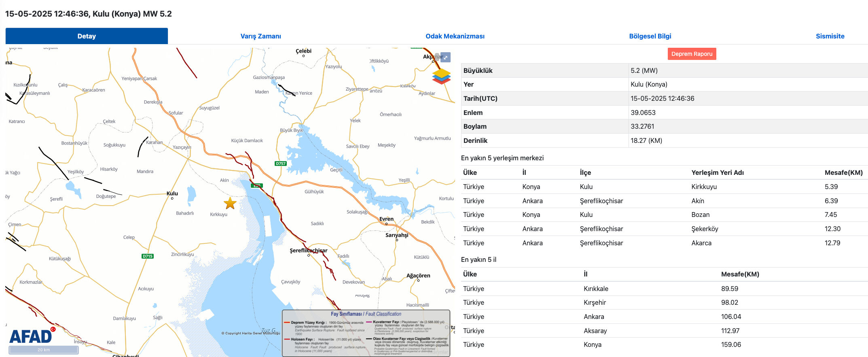Click the 20 km scale bar
The height and width of the screenshot is (357, 868).
(x=44, y=350)
